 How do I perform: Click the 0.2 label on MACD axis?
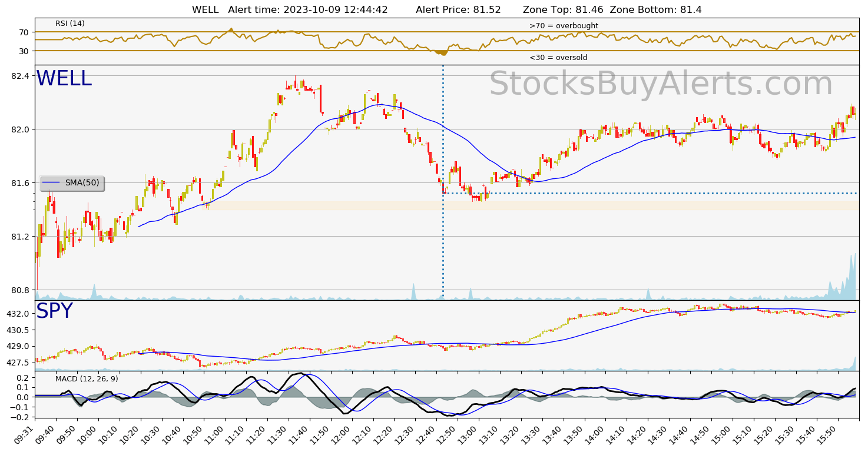pyautogui.click(x=22, y=377)
